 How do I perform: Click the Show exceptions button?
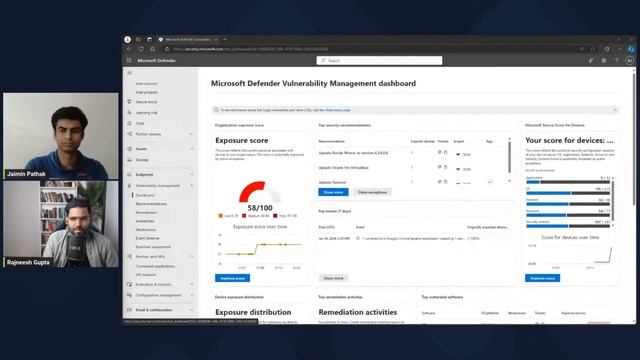(372, 192)
